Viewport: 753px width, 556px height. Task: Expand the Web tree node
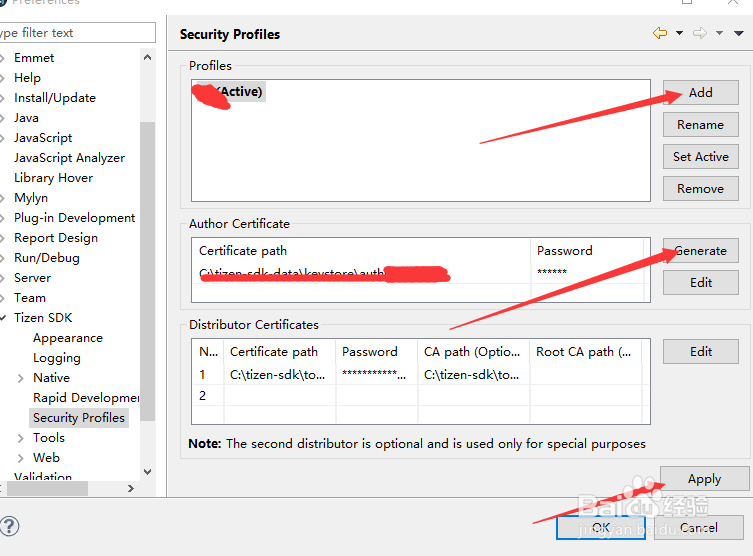point(20,459)
